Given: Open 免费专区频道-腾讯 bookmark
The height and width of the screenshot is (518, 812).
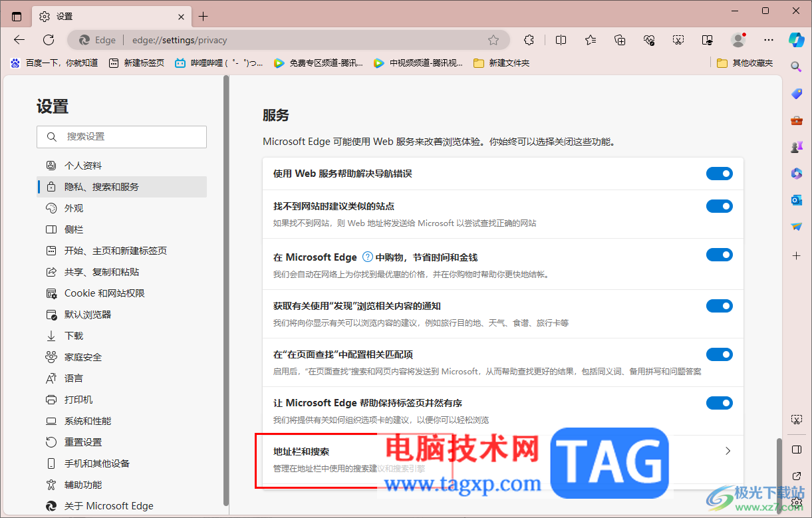Looking at the screenshot, I should [319, 63].
